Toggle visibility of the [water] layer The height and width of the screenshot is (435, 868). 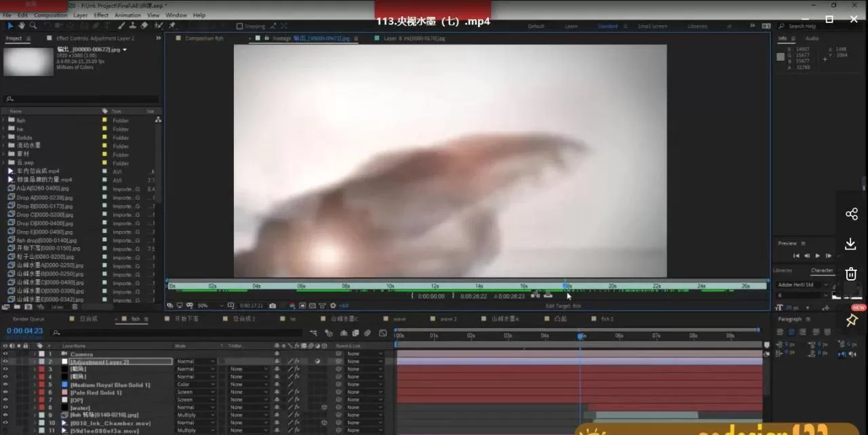pyautogui.click(x=5, y=407)
